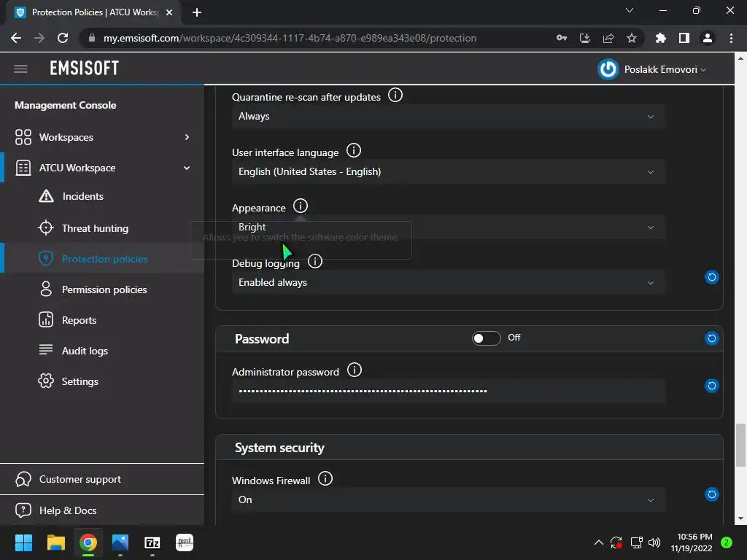Open File Explorer from the taskbar
This screenshot has height=560, width=747.
(55, 542)
